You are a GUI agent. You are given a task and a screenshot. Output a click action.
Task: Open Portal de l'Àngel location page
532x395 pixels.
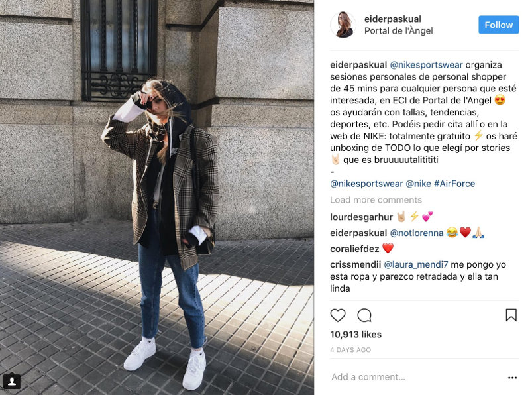tap(398, 31)
